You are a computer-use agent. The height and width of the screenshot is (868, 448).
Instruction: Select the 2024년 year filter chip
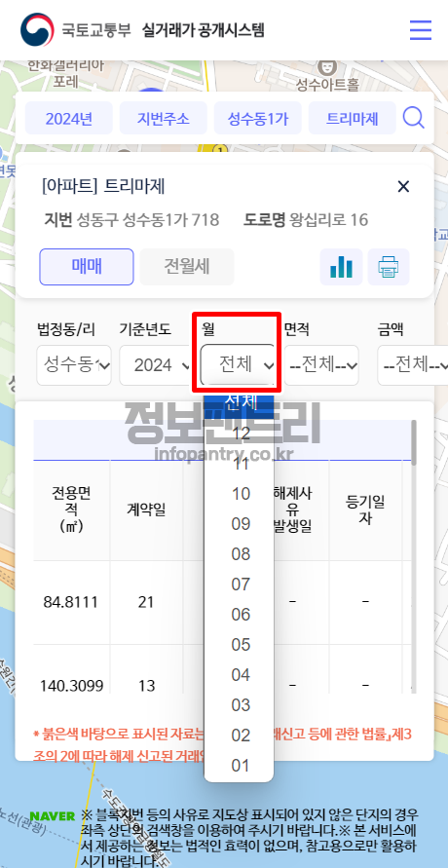(69, 118)
